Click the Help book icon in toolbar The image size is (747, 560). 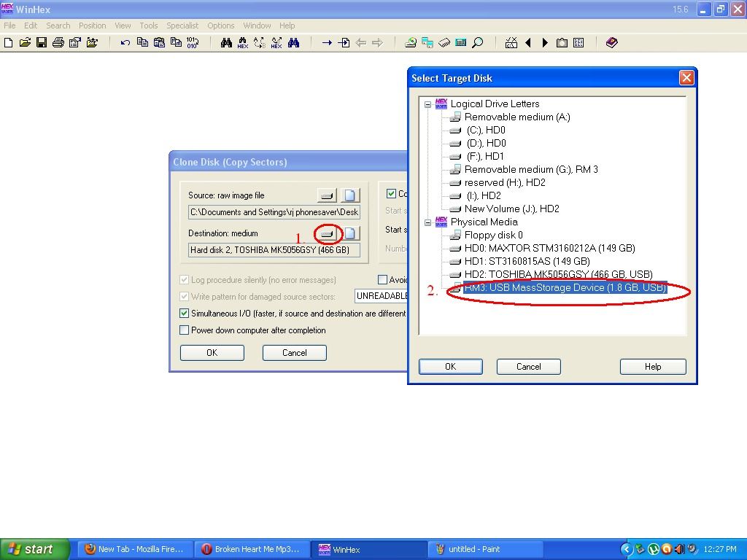click(x=612, y=43)
